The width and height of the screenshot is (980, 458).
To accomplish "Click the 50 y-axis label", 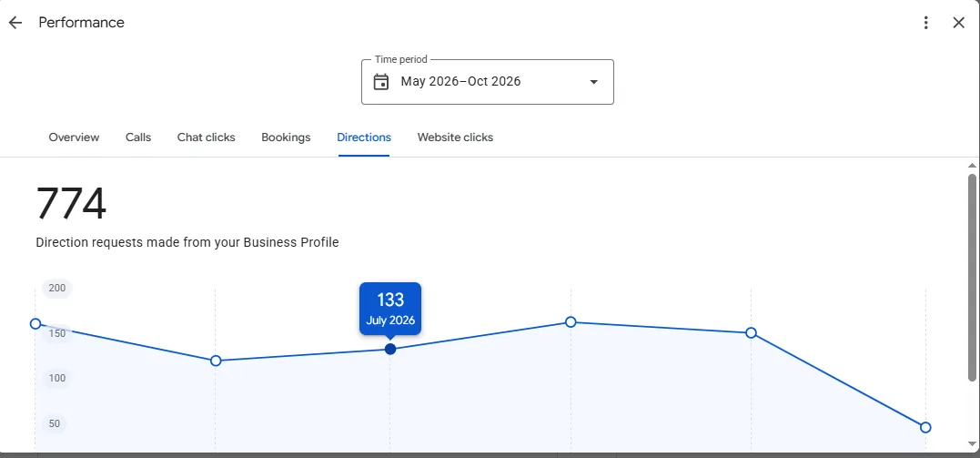I will pyautogui.click(x=55, y=423).
